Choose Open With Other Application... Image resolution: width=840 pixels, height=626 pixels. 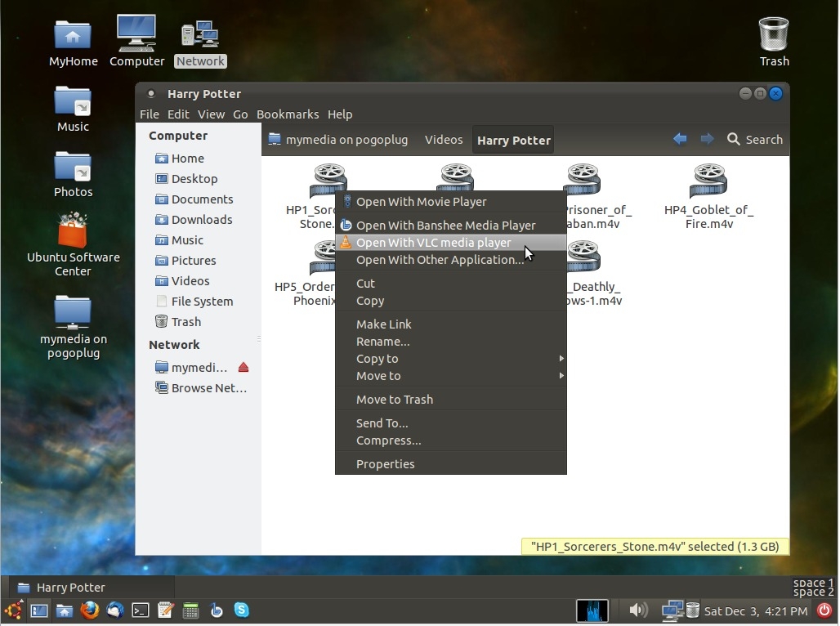[x=450, y=259]
